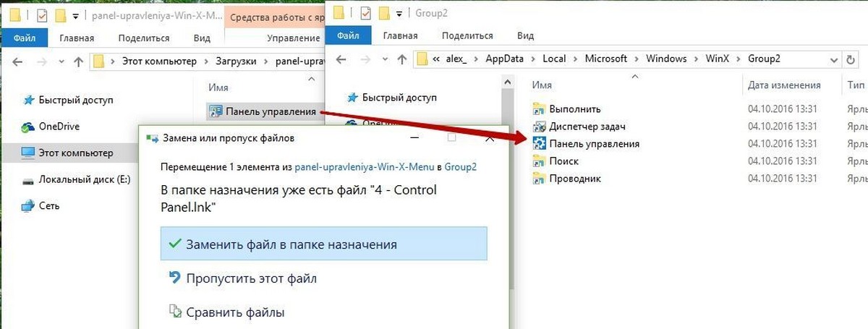Screen dimensions: 868x329
Task: Choose Сравнить файлы option
Action: (x=226, y=312)
